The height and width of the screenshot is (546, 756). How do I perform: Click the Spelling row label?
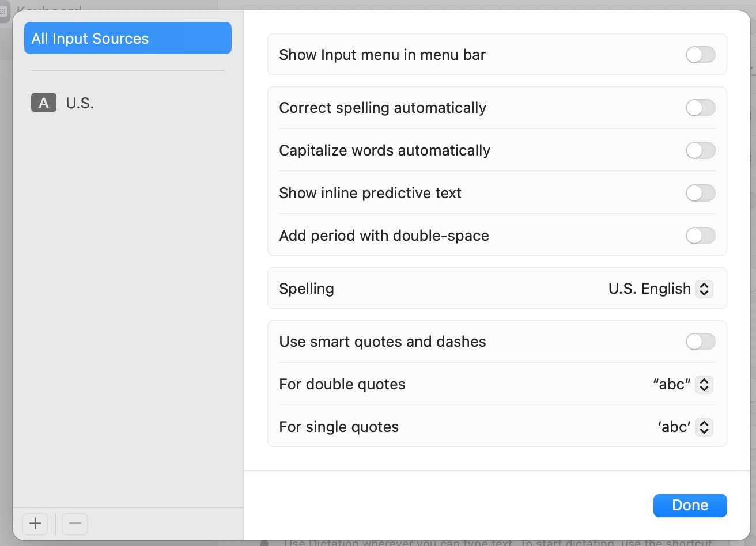pyautogui.click(x=307, y=289)
